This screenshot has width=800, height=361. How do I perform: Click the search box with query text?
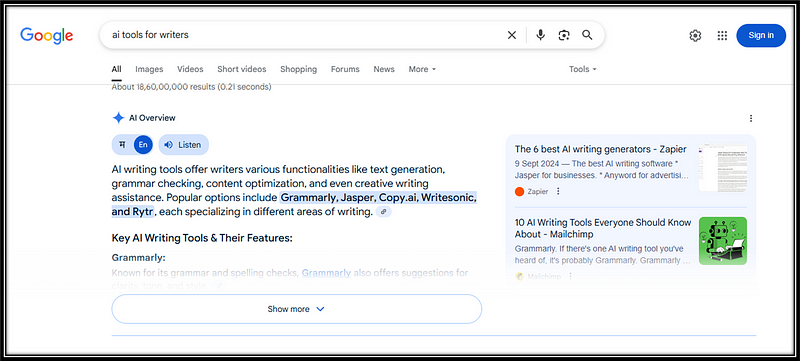306,35
